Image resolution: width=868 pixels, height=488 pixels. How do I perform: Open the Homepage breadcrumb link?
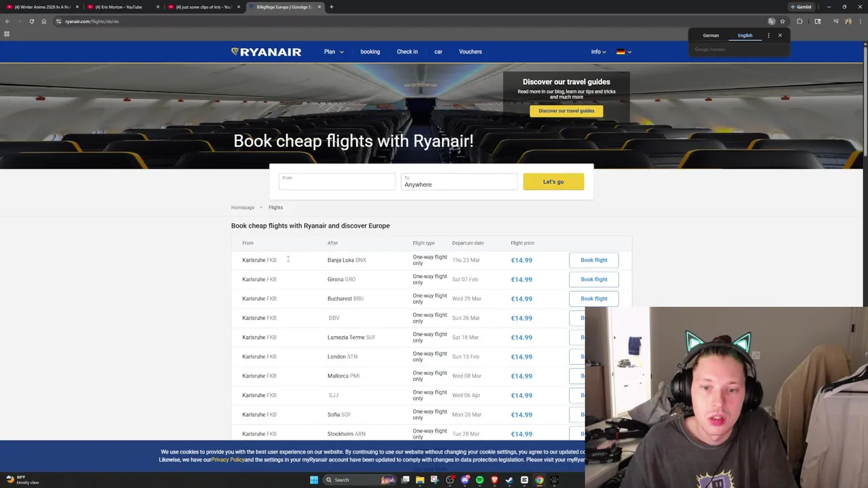click(243, 207)
